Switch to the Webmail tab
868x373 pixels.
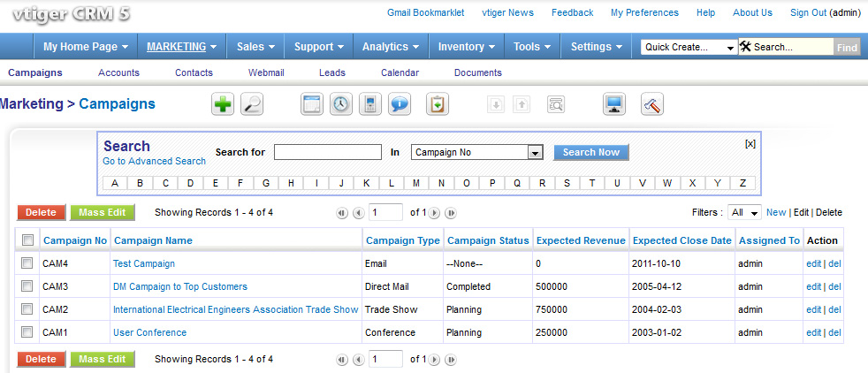[266, 72]
